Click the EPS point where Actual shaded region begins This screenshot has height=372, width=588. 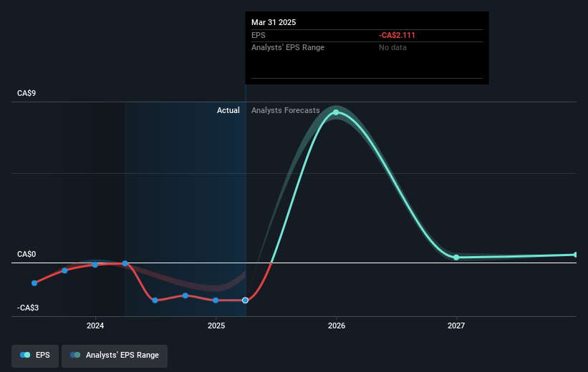(125, 263)
